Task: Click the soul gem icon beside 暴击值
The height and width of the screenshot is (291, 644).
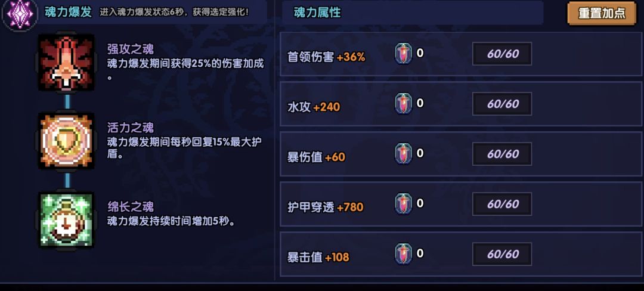Action: (404, 255)
